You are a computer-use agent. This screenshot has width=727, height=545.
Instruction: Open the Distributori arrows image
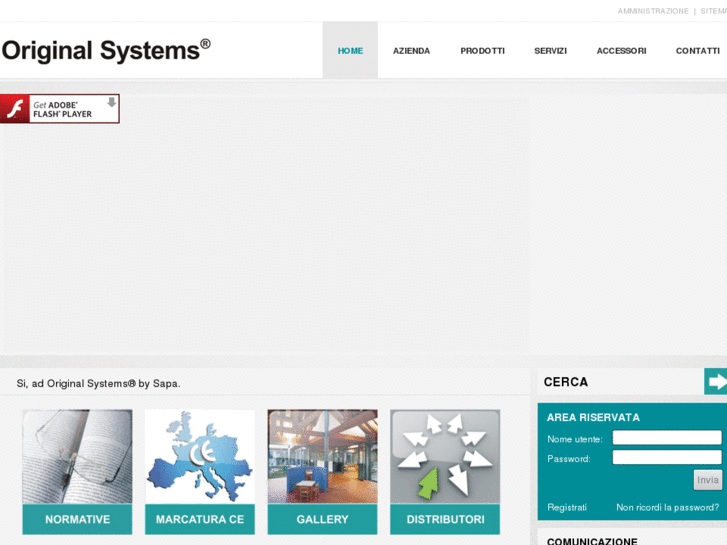point(445,456)
